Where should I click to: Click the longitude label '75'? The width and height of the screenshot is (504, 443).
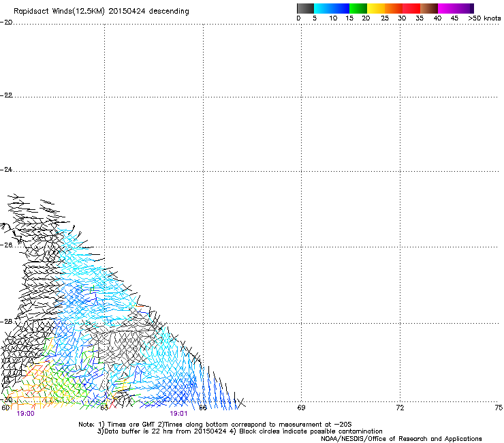pos(499,408)
